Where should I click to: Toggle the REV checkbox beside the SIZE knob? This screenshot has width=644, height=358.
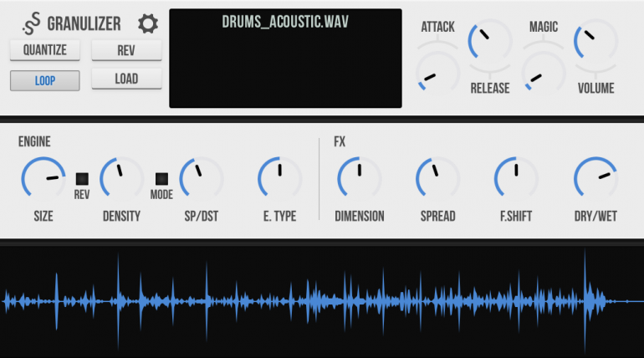(82, 179)
